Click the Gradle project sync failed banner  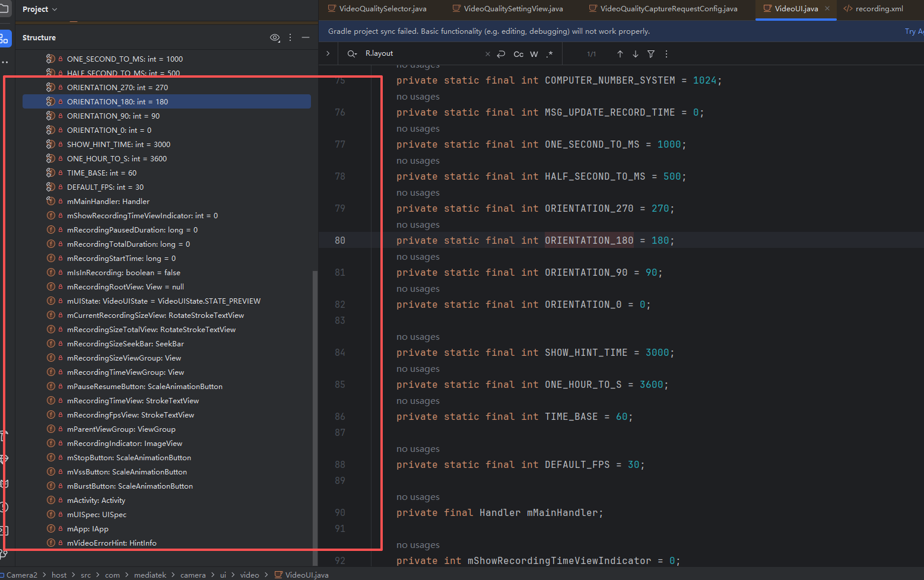click(x=489, y=31)
